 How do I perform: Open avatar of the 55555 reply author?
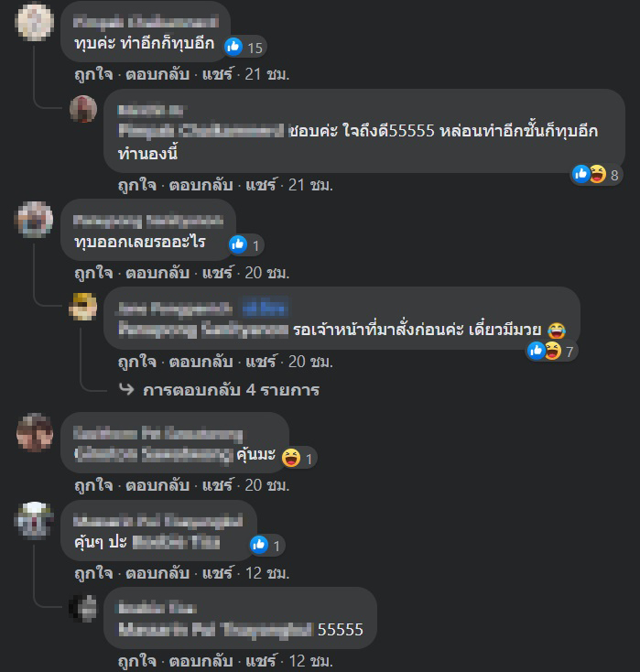click(x=83, y=609)
